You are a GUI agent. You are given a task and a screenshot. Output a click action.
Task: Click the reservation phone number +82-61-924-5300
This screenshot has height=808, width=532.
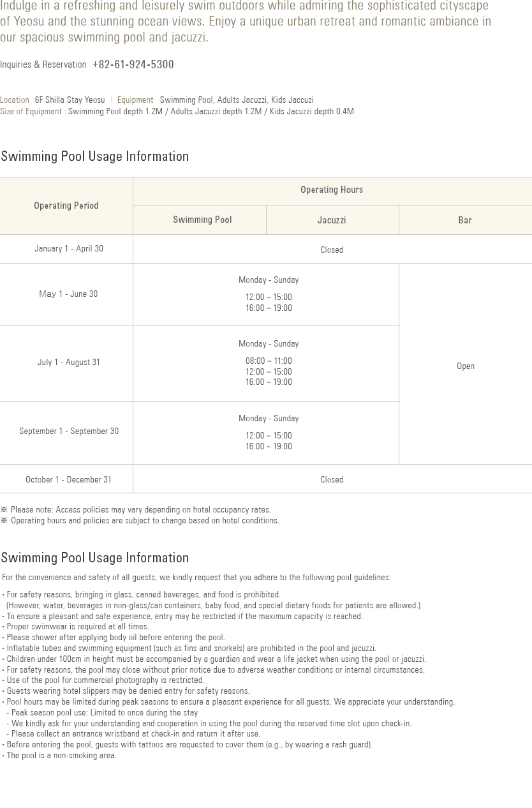coord(133,64)
